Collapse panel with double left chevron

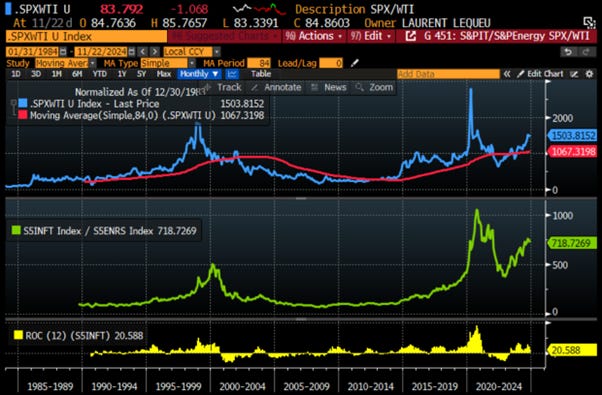507,74
